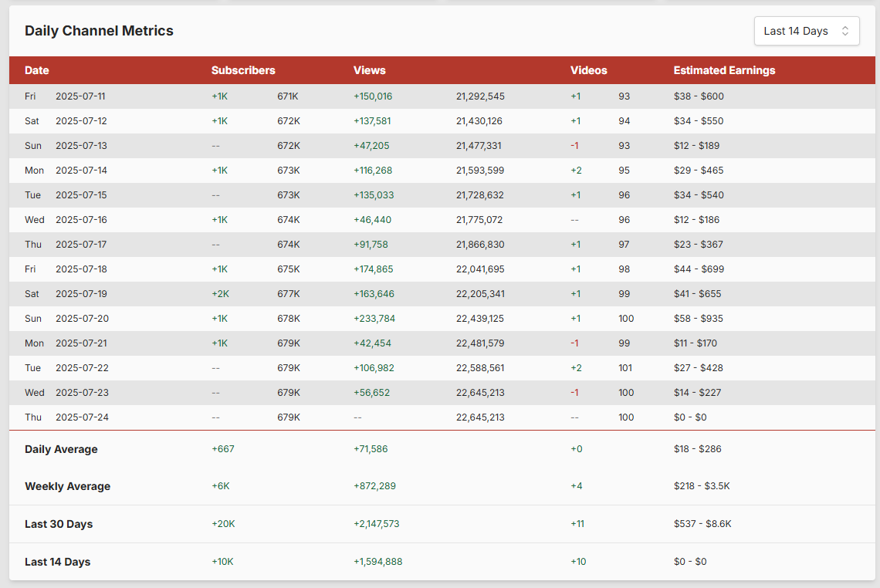
Task: Select the 2025-07-11 date cell
Action: coord(80,96)
